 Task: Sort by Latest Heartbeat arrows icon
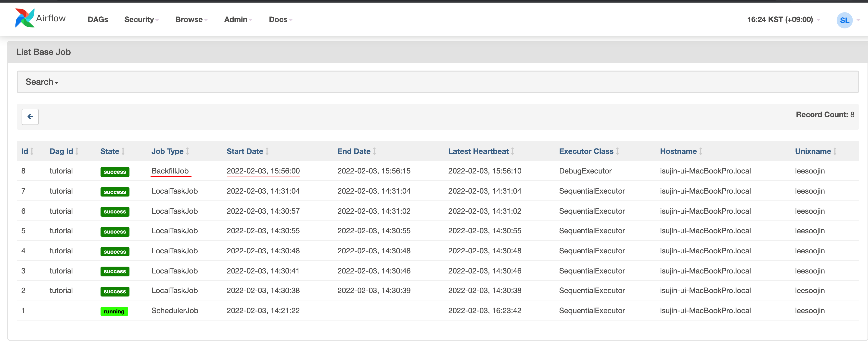512,151
